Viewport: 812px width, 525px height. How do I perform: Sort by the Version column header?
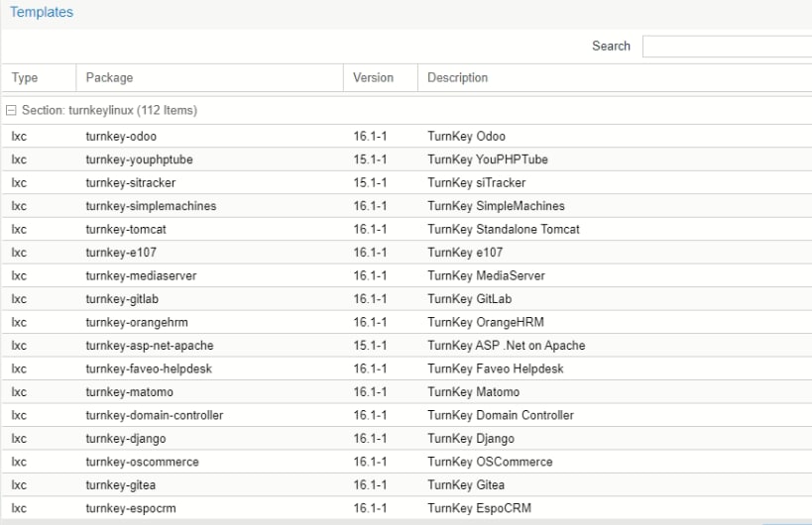373,78
